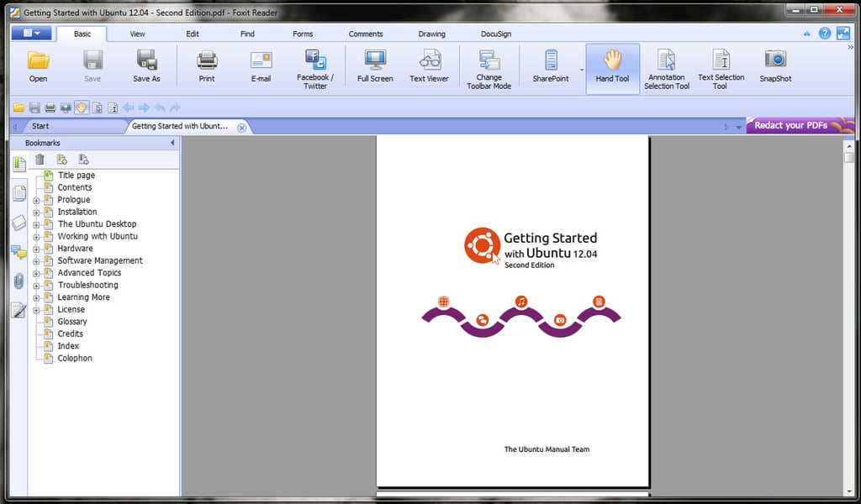Expand the Troubleshooting bookmark
The height and width of the screenshot is (504, 861).
click(36, 286)
